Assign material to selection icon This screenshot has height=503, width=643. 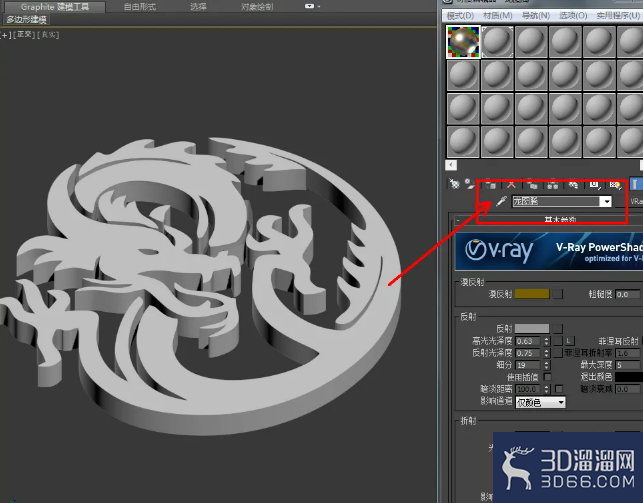[x=490, y=185]
